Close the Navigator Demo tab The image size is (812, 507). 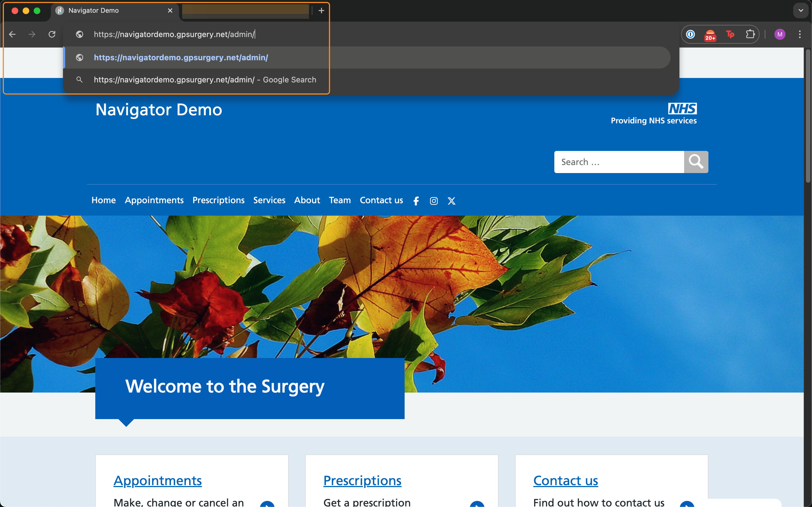(x=170, y=11)
